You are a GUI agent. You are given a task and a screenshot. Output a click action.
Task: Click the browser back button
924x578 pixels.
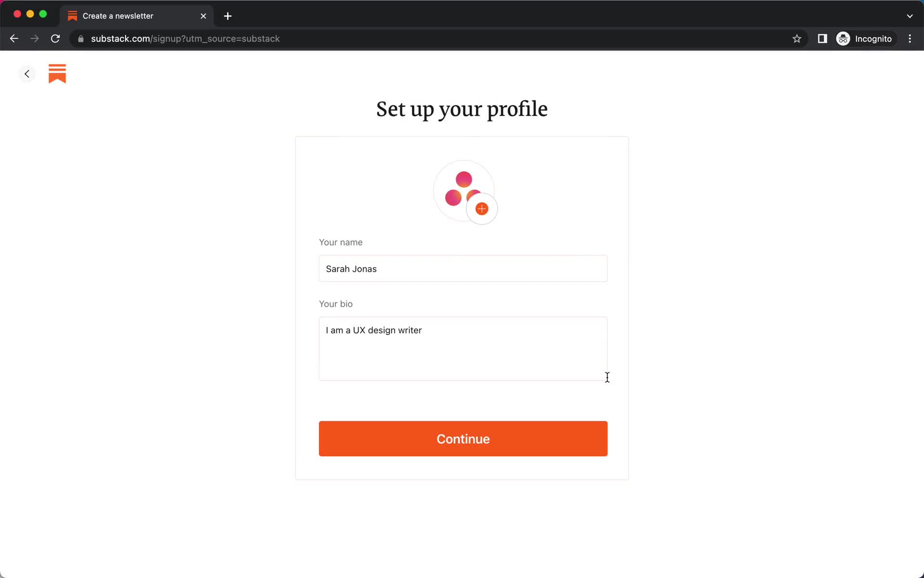(x=13, y=38)
